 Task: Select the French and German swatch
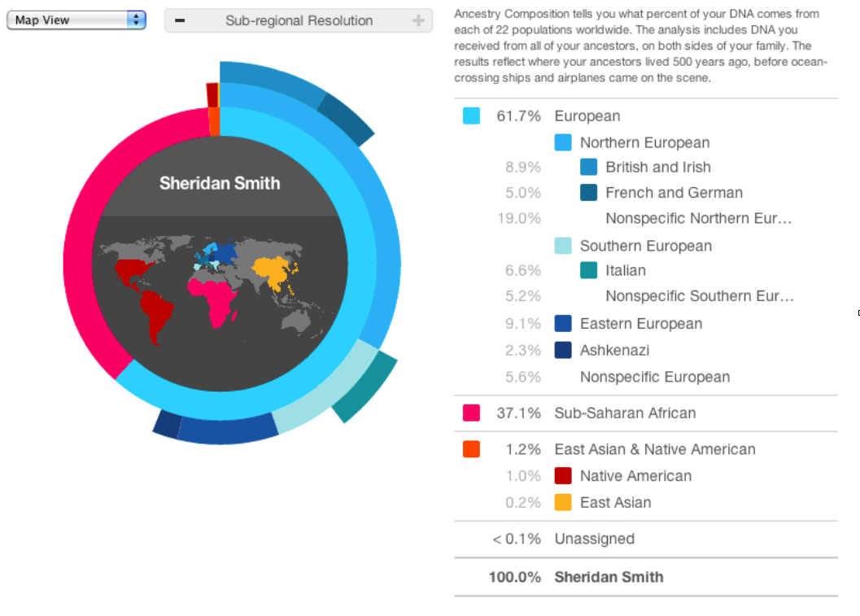click(x=588, y=194)
